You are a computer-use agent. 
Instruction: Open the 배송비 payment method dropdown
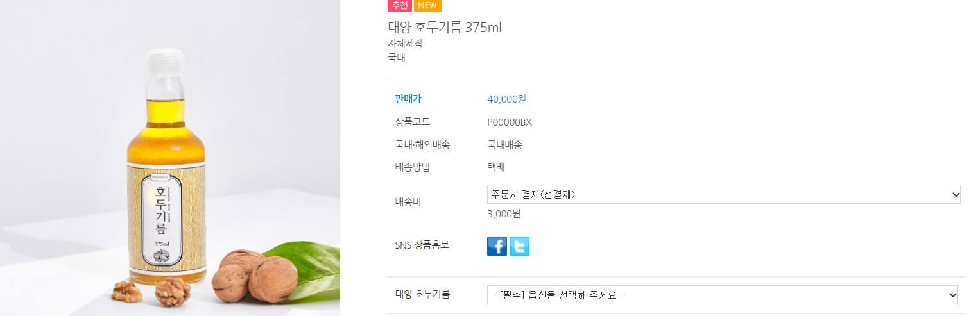[724, 194]
